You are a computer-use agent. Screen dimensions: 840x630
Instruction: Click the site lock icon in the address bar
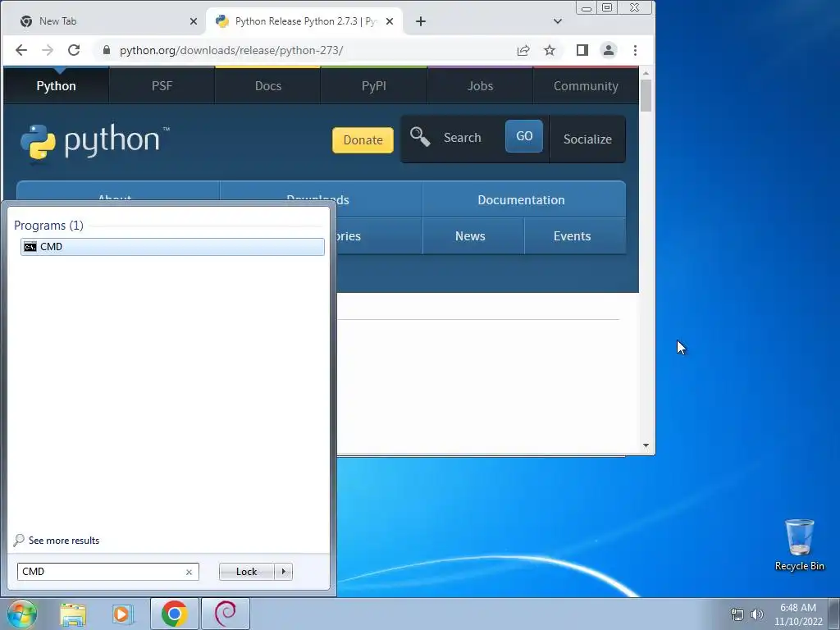click(x=107, y=50)
